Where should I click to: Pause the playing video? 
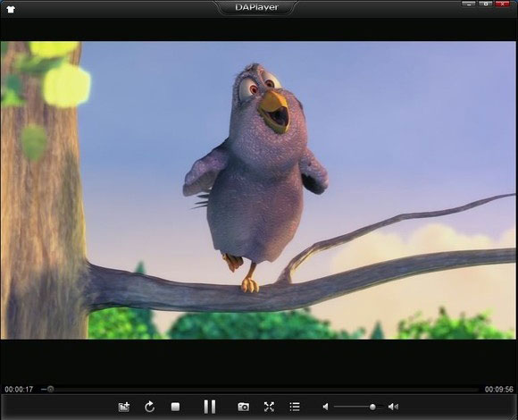point(210,407)
